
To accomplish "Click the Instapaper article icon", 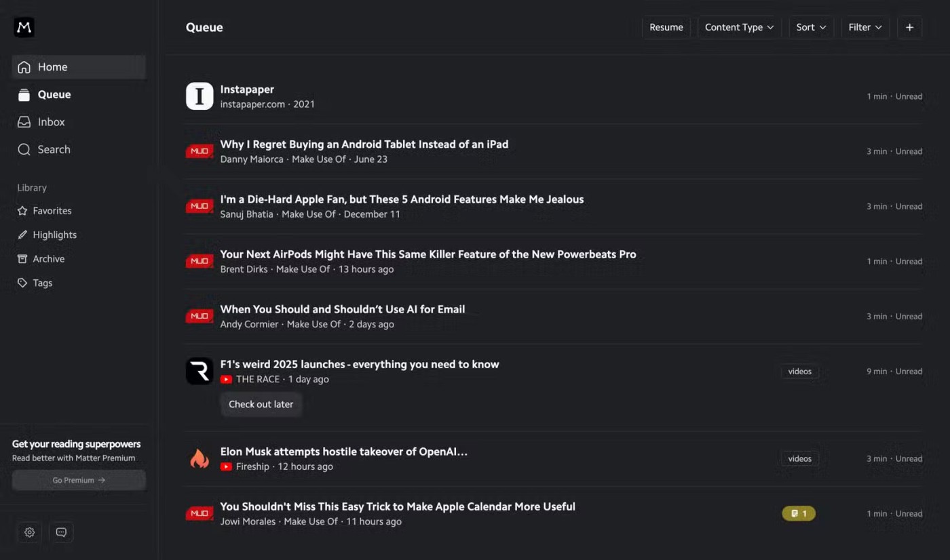I will tap(199, 96).
